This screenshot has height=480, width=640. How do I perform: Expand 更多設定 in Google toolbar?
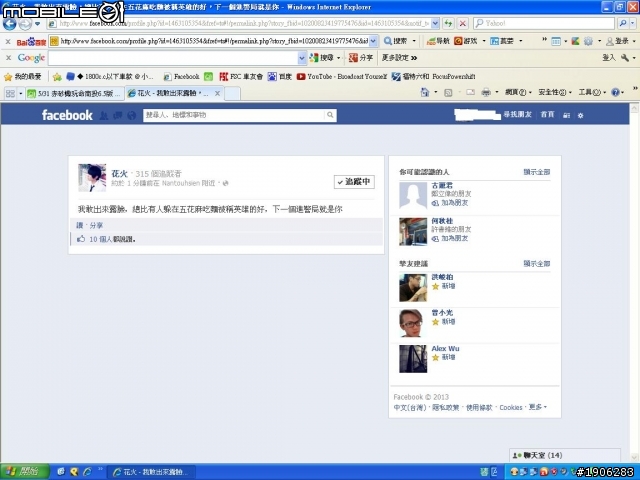click(x=399, y=58)
